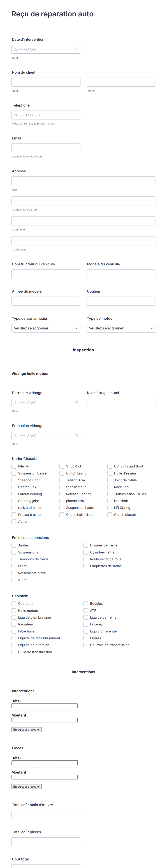This screenshot has height=868, width=167.
Task: Focus the Total coût pièces field
Action: [46, 842]
